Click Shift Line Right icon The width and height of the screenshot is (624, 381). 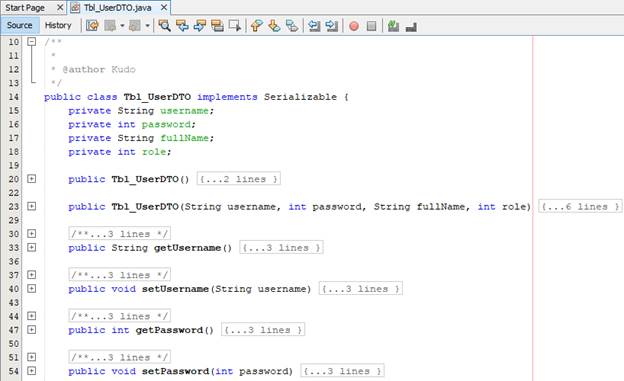tap(332, 26)
